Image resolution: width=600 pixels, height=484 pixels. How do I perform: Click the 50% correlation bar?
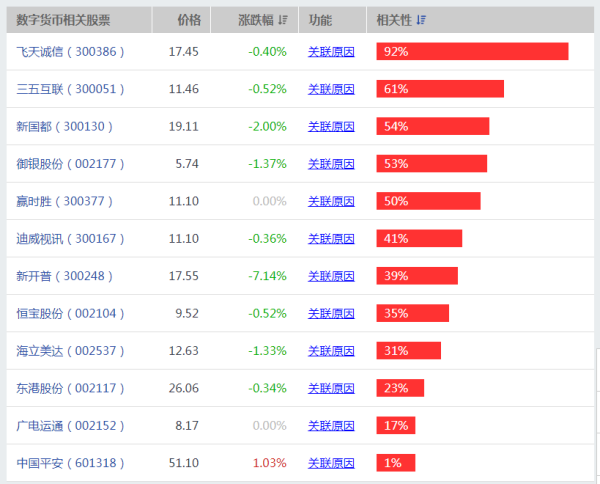coord(429,201)
